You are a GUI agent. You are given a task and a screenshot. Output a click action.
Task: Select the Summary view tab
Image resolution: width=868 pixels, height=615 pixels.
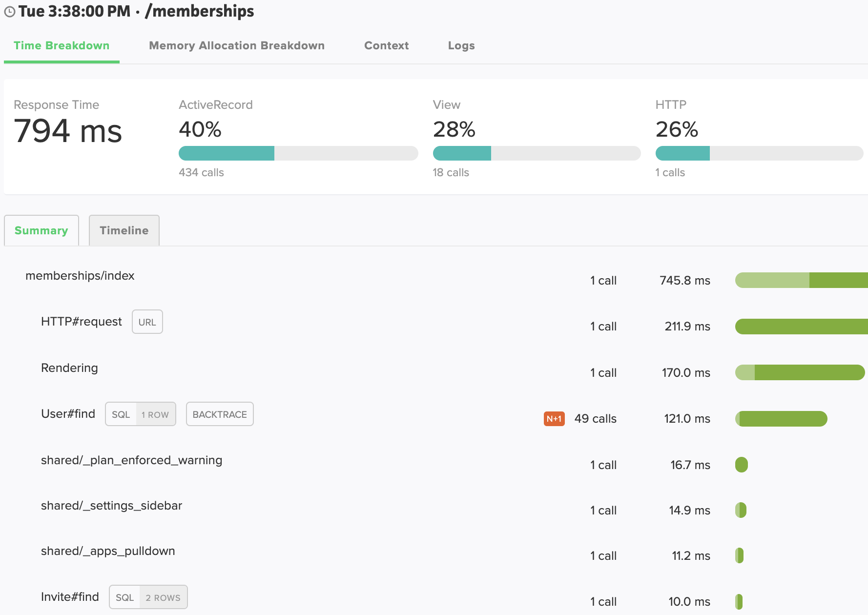(41, 230)
